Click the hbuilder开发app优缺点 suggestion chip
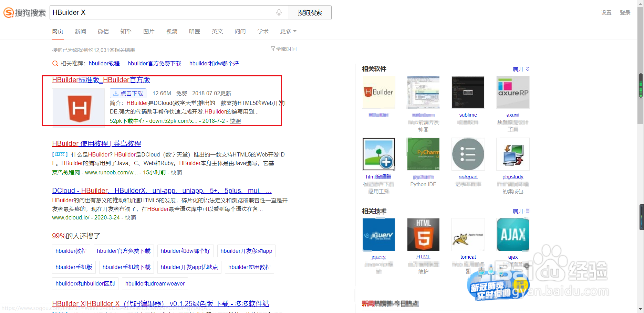644x313 pixels. pos(189,267)
